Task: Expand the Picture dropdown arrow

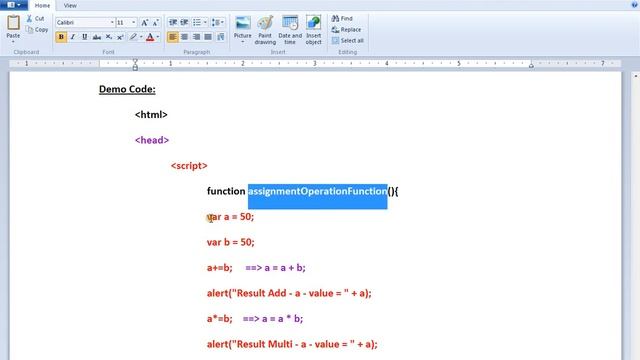Action: click(x=242, y=42)
